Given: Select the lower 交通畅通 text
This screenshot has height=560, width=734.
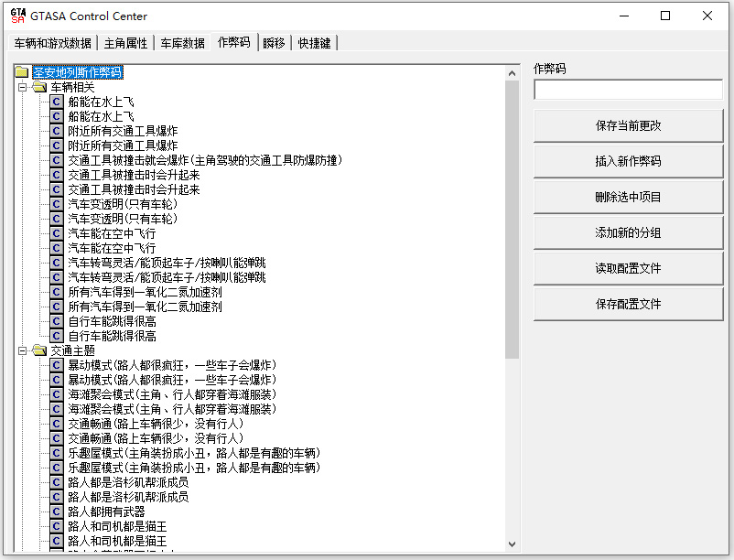Looking at the screenshot, I should tap(156, 438).
